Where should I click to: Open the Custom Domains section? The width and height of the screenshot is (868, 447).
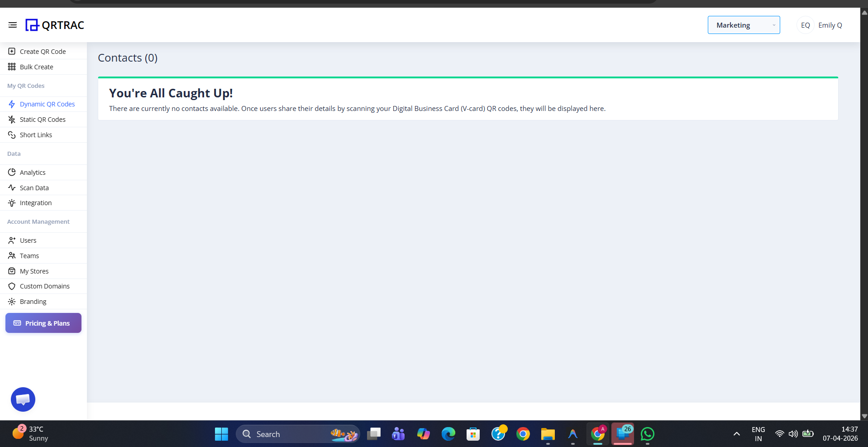[44, 286]
